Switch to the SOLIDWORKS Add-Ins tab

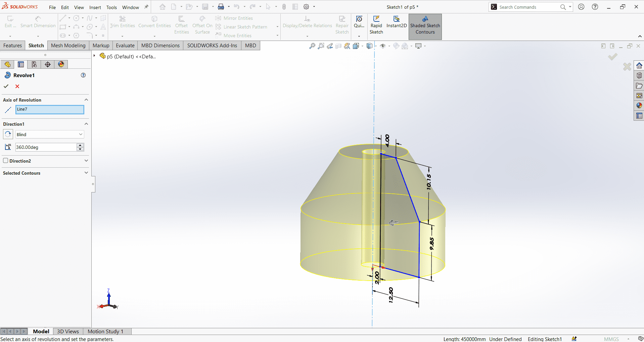pos(212,46)
